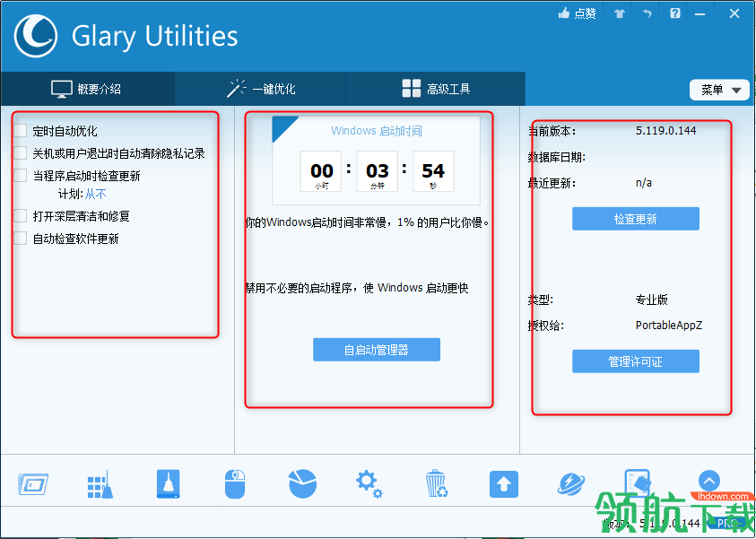
Task: Launch the Registry Cleaner grid-and-broom icon
Action: point(100,484)
